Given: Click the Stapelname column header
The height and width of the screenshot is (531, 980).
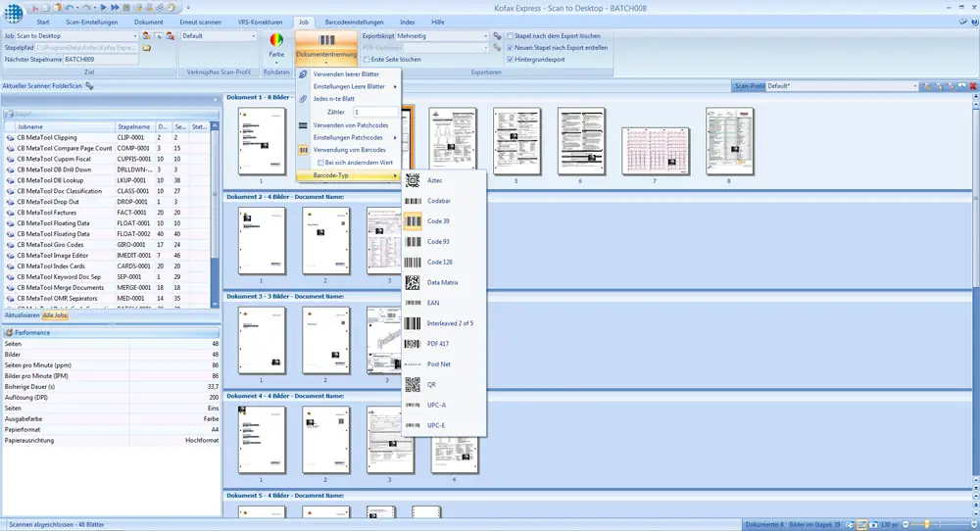Looking at the screenshot, I should pos(135,126).
